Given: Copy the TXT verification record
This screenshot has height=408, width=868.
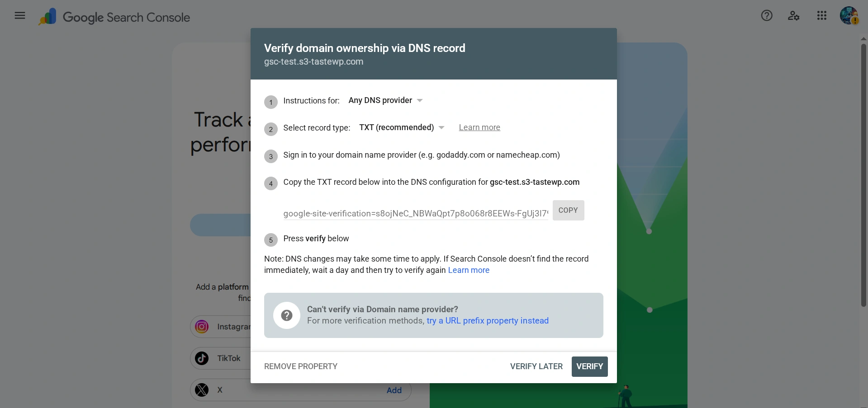Looking at the screenshot, I should (568, 211).
